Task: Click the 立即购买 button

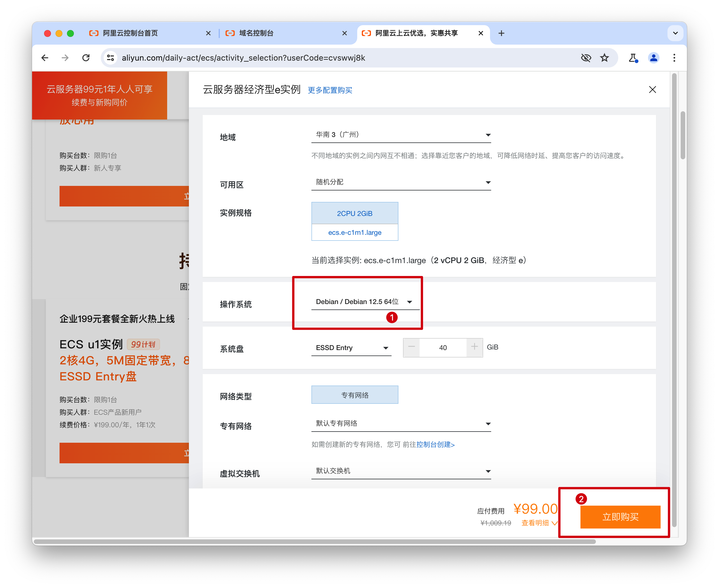Action: [x=620, y=517]
